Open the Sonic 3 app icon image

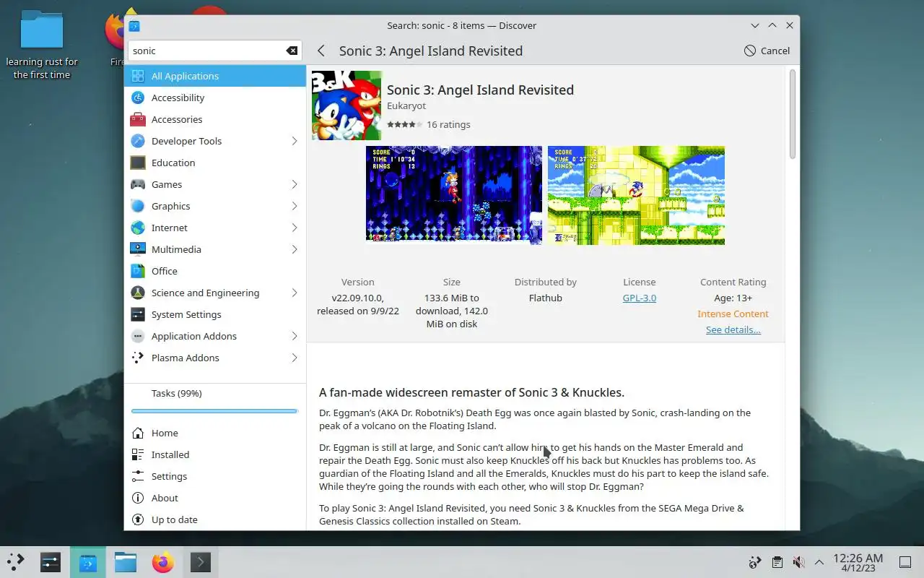coord(346,105)
